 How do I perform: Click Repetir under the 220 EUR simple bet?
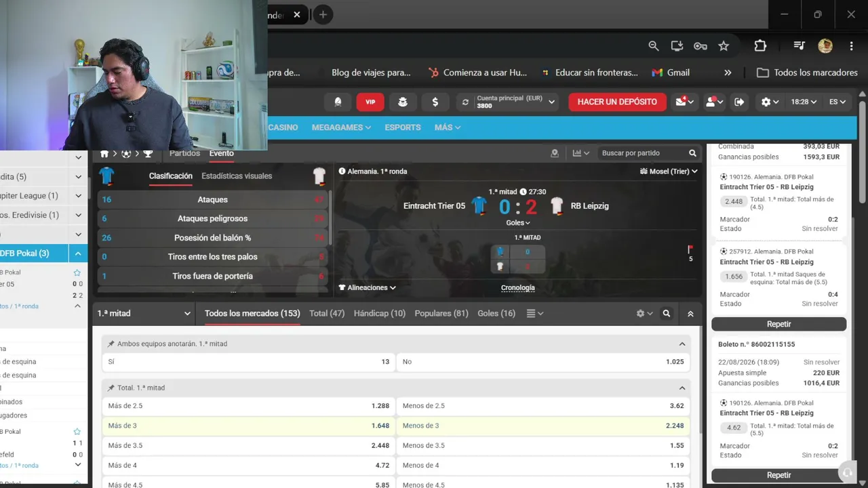pyautogui.click(x=779, y=475)
